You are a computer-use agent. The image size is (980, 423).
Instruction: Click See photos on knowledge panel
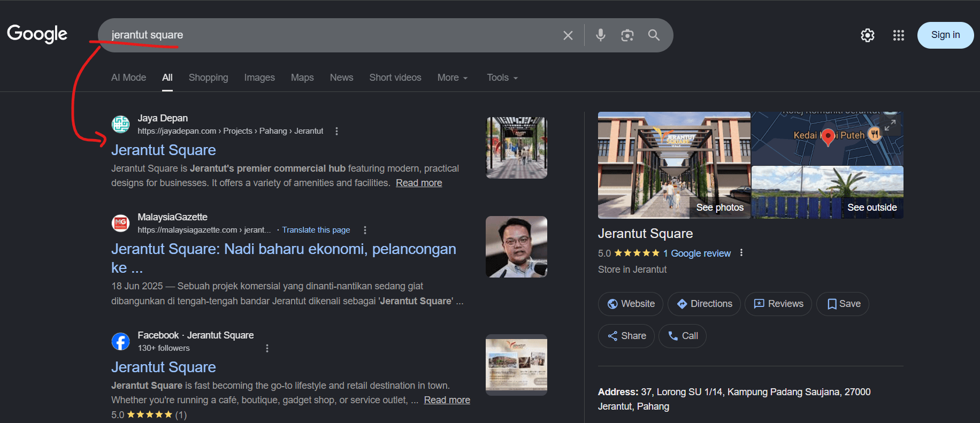tap(720, 207)
